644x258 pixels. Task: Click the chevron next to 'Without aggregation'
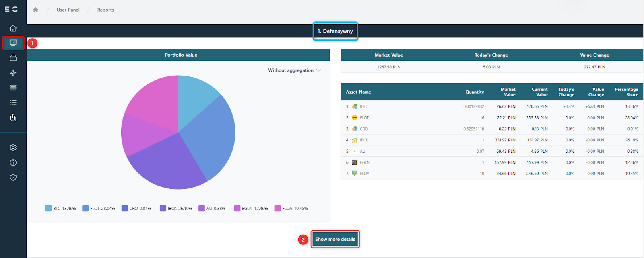tap(319, 70)
